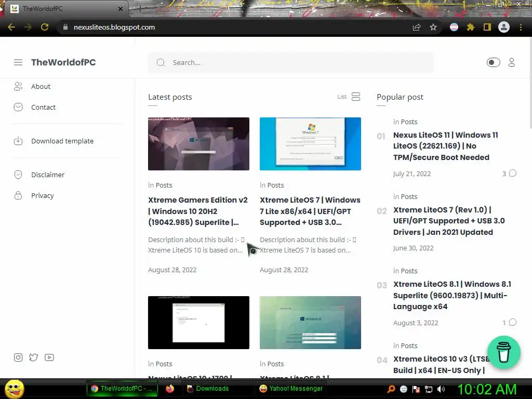Click the About people icon
The height and width of the screenshot is (399, 532).
(x=18, y=87)
